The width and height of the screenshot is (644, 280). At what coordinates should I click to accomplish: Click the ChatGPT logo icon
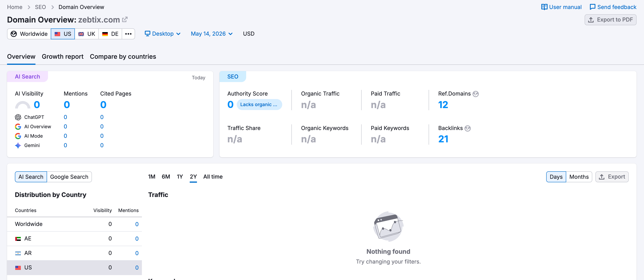pos(18,117)
